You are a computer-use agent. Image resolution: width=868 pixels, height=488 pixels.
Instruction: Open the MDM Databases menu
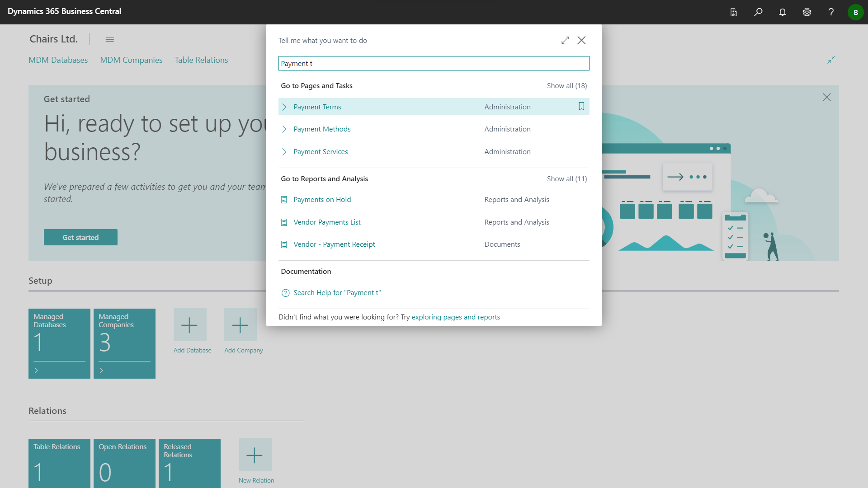[x=58, y=60]
